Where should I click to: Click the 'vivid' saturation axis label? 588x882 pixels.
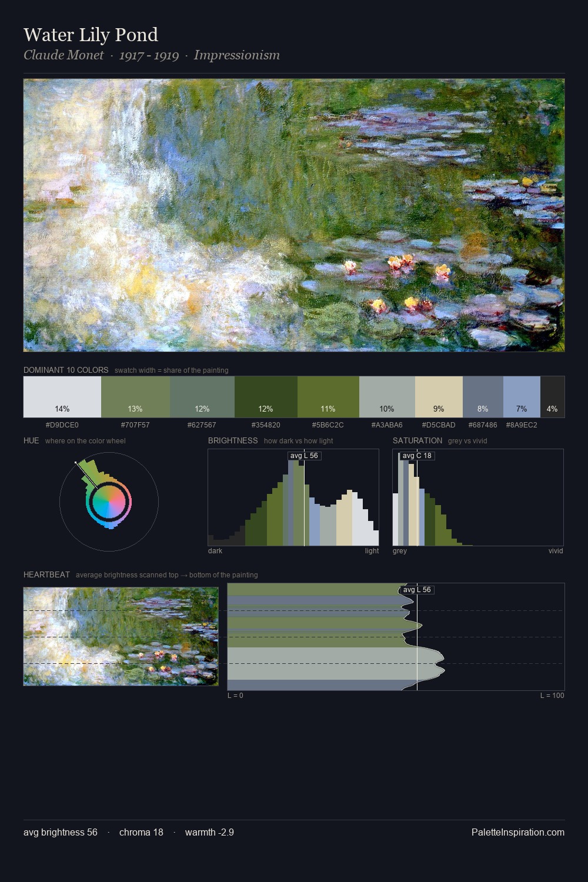[x=556, y=551]
